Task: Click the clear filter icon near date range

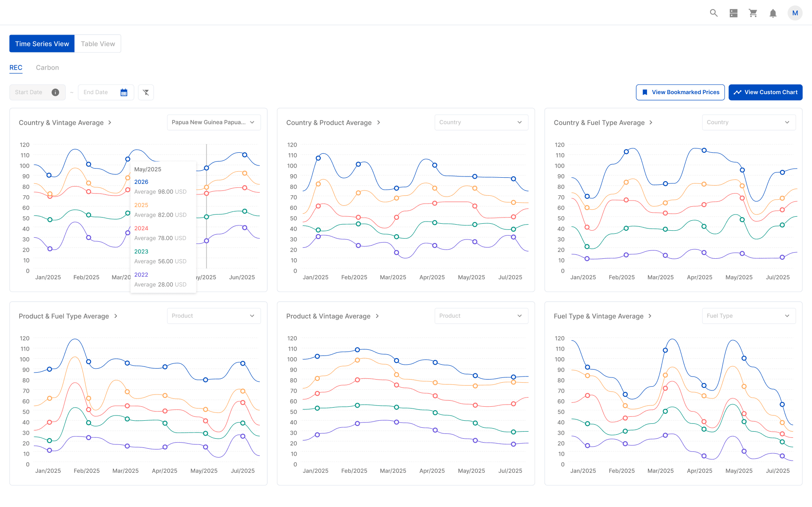Action: [146, 92]
